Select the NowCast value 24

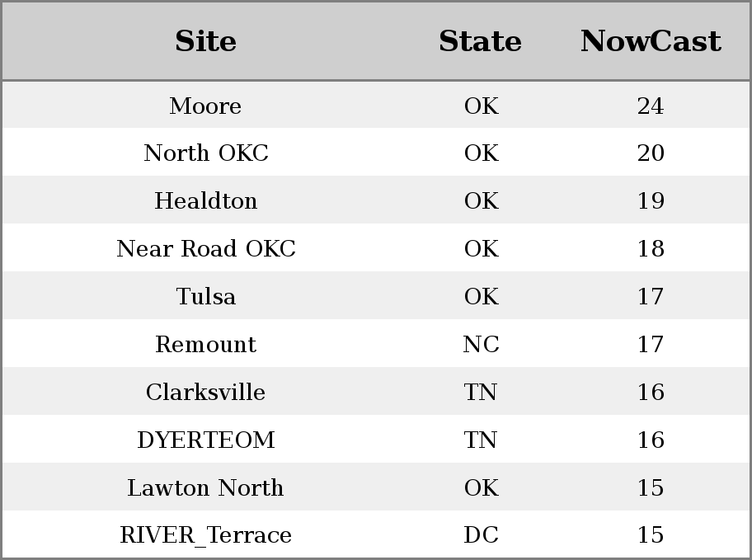[651, 106]
